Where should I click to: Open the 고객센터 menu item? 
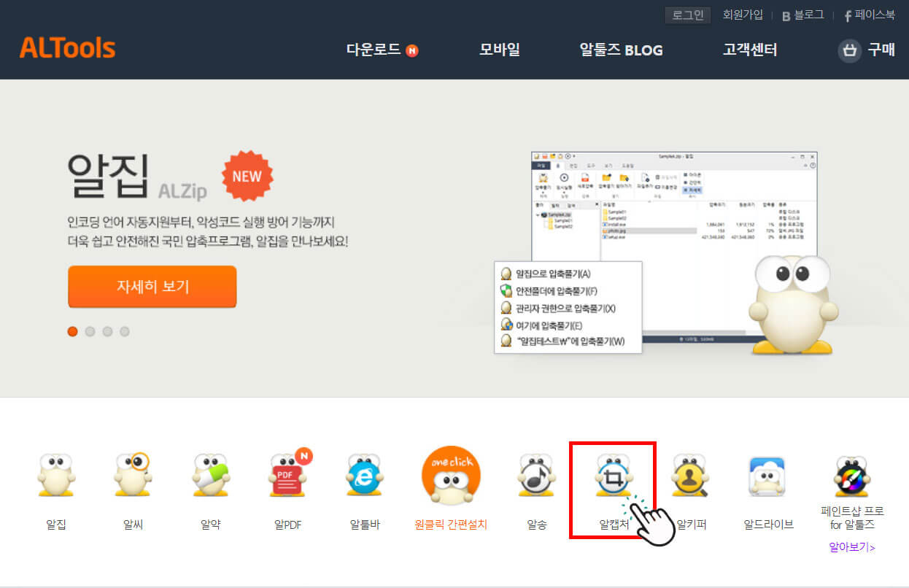point(749,51)
